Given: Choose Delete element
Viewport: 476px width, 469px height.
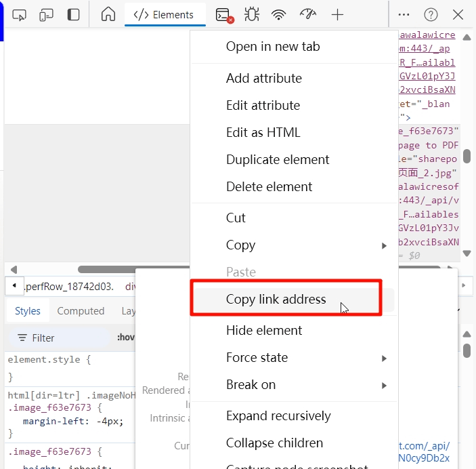Looking at the screenshot, I should [x=294, y=186].
